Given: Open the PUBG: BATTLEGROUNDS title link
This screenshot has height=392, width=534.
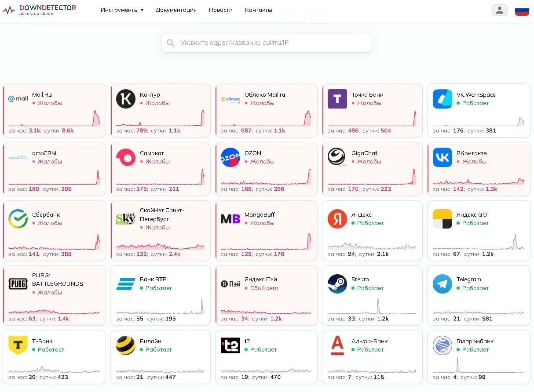Looking at the screenshot, I should [x=58, y=279].
